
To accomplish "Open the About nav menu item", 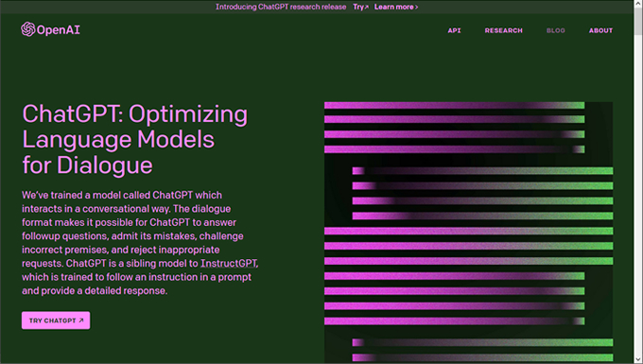I will click(600, 30).
